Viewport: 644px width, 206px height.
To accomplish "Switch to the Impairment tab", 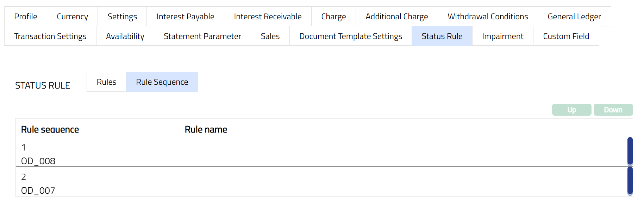I will pyautogui.click(x=502, y=36).
